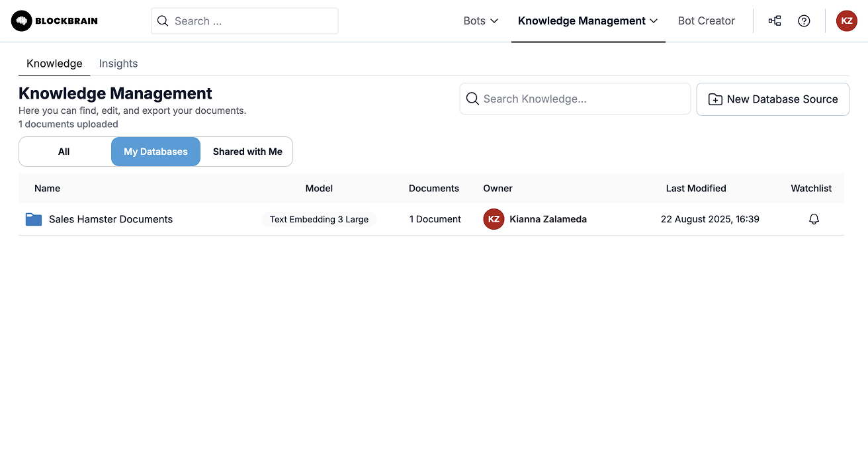Expand the Knowledge Management dropdown
Image resolution: width=868 pixels, height=464 pixels.
click(x=587, y=21)
